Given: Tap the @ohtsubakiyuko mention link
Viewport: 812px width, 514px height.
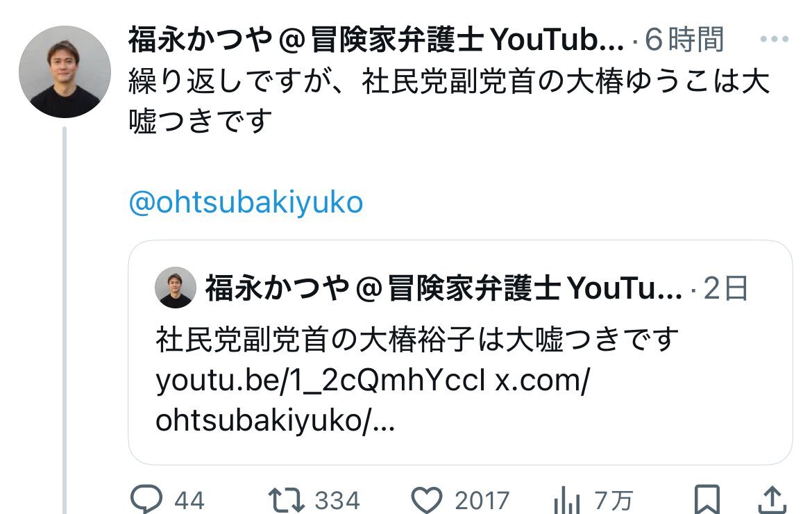Looking at the screenshot, I should [246, 202].
